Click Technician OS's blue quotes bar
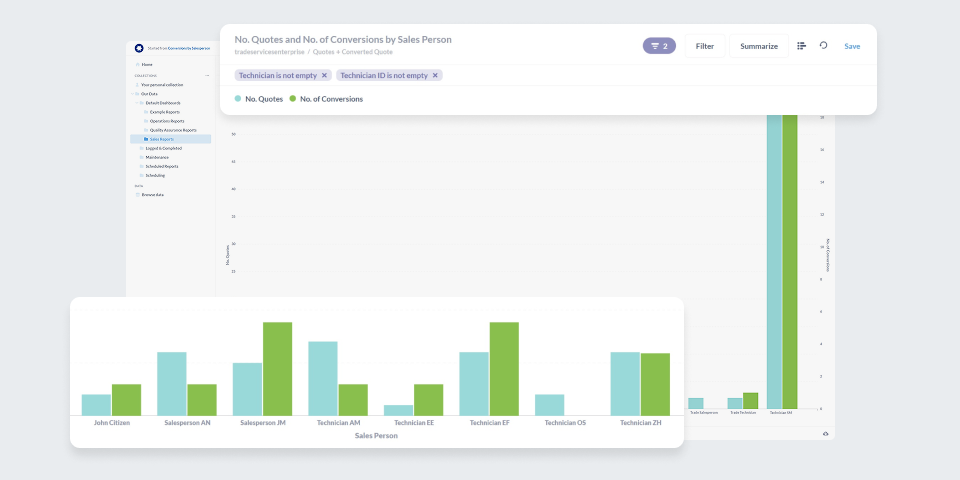 549,405
